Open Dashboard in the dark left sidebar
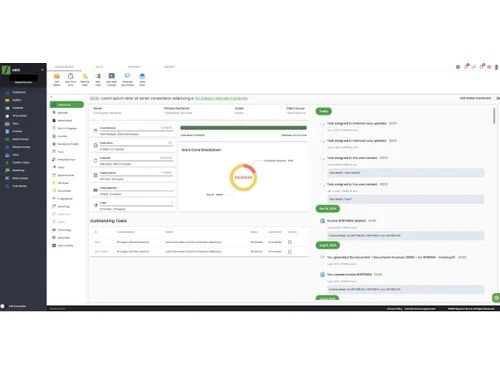The image size is (500, 375). [19, 92]
